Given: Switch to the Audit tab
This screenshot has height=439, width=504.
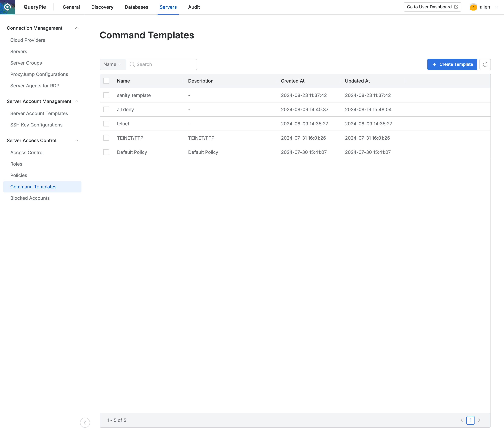Looking at the screenshot, I should click(x=194, y=7).
